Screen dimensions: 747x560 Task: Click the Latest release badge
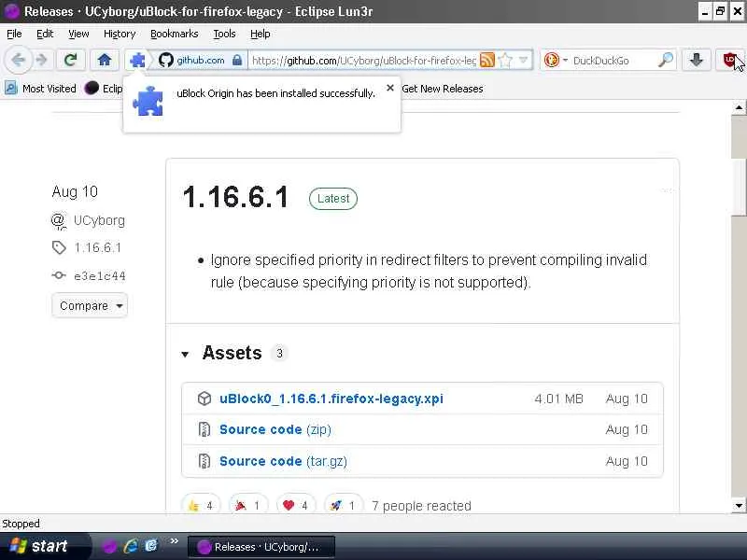[x=333, y=199]
